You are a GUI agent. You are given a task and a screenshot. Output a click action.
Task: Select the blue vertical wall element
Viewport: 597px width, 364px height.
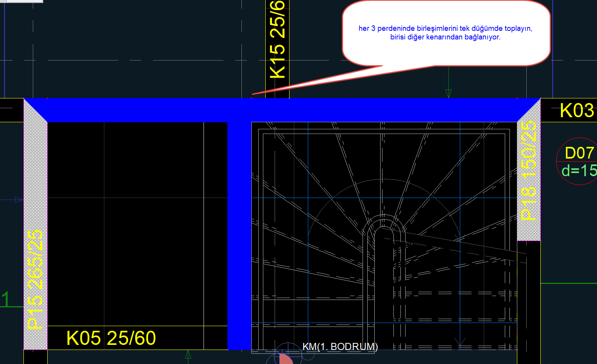point(239,236)
